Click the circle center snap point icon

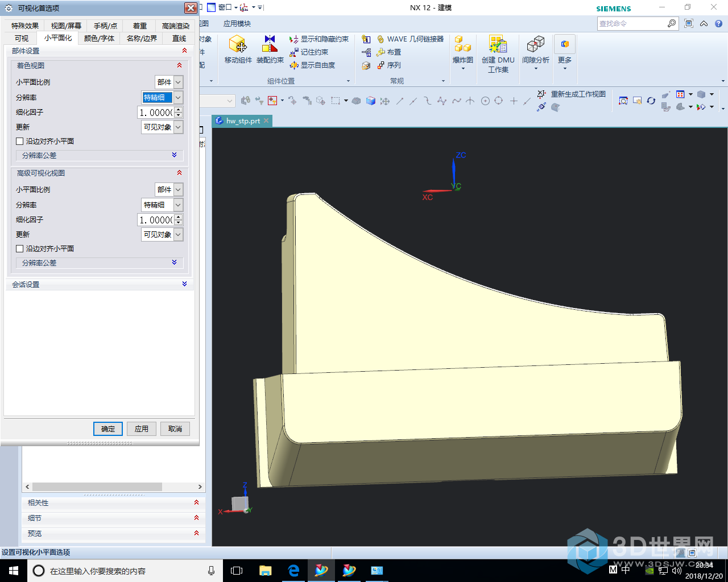click(x=485, y=101)
